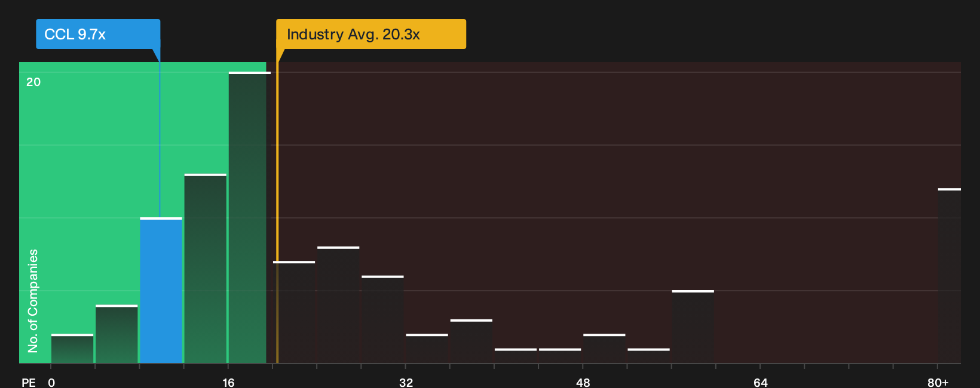980x388 pixels.
Task: Select the tallest bar reaching 20 companies
Action: click(x=249, y=217)
